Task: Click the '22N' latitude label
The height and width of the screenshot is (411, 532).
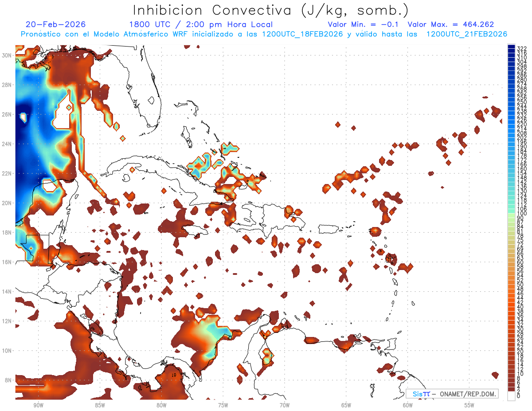Action: [7, 173]
